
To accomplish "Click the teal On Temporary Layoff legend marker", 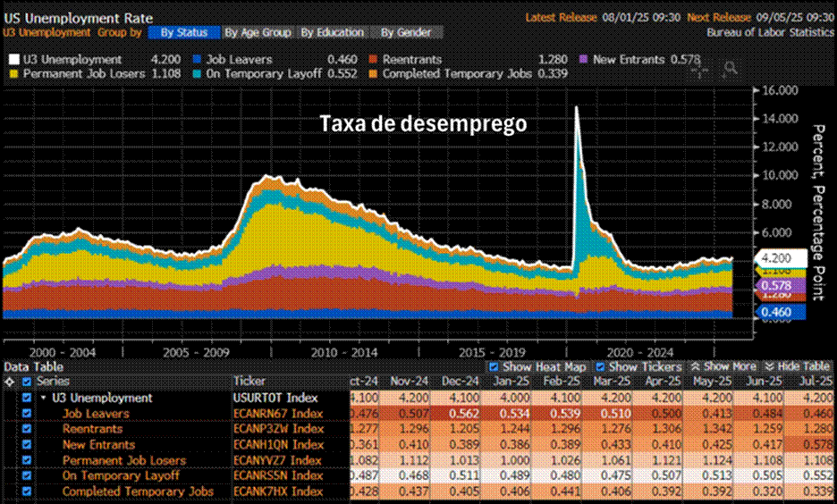I will [198, 74].
